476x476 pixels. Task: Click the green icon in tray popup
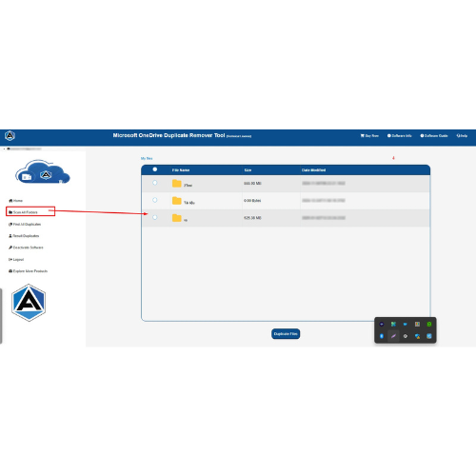point(429,325)
